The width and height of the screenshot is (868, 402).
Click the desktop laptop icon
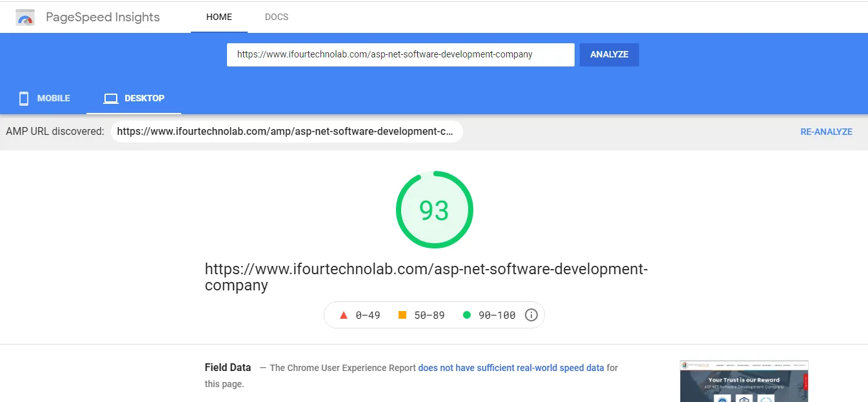tap(111, 98)
